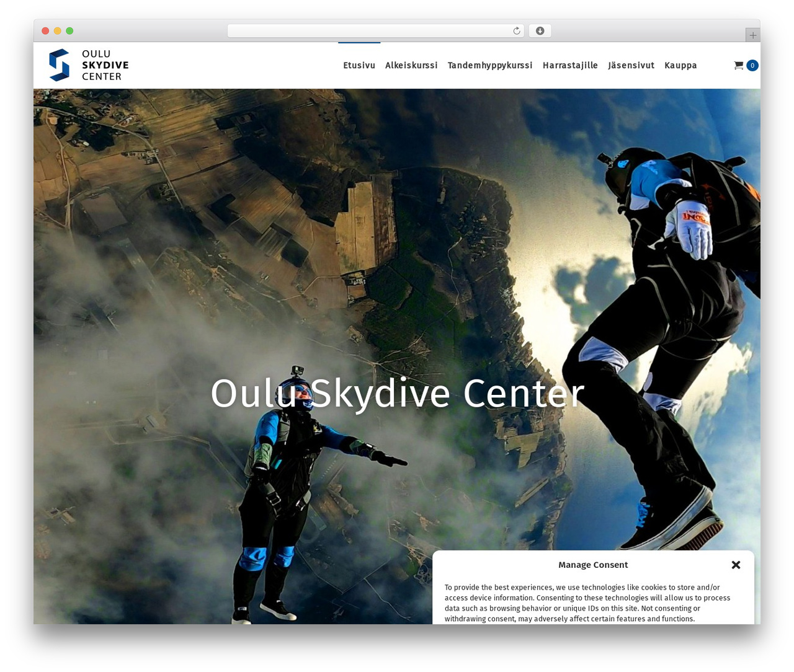The width and height of the screenshot is (794, 672).
Task: Visit the Kauppa shop link
Action: tap(680, 65)
